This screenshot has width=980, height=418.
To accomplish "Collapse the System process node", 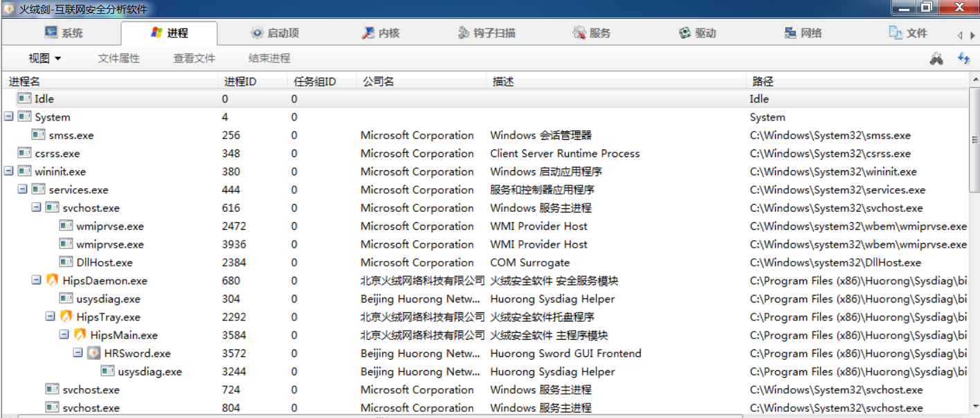I will (9, 117).
